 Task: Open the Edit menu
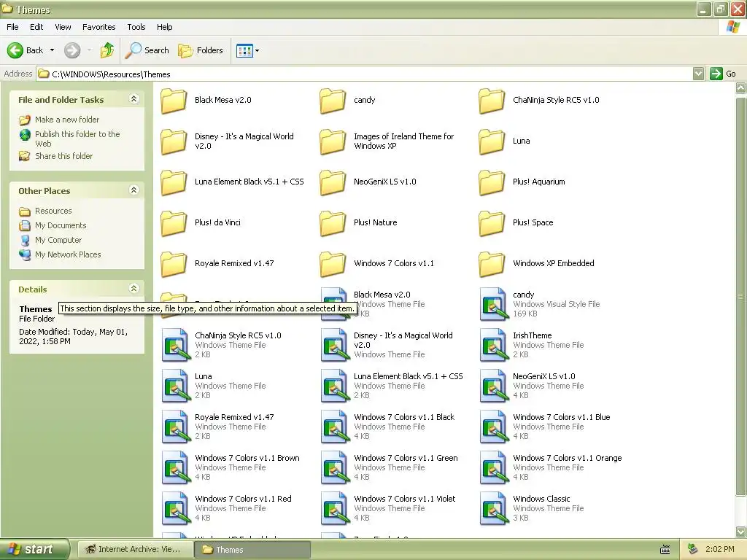pos(36,27)
